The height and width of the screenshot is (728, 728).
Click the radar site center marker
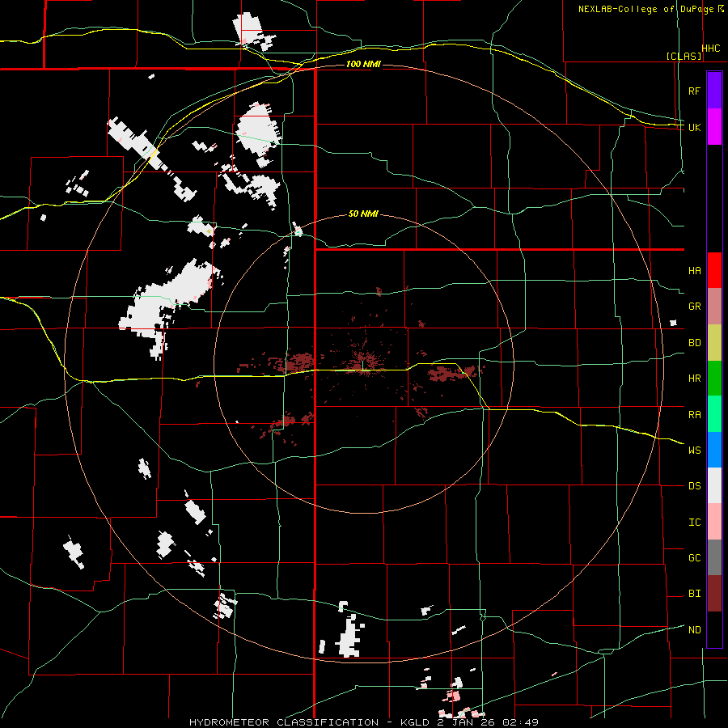pyautogui.click(x=362, y=366)
